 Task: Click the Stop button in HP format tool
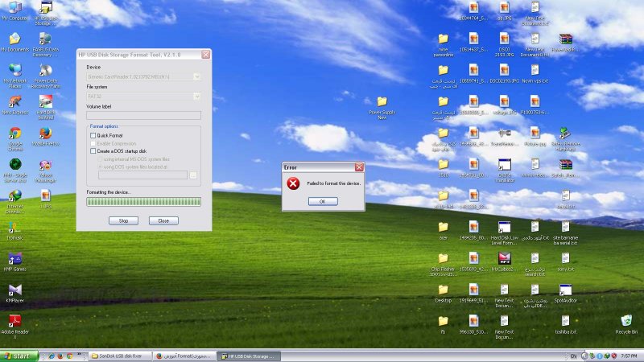pos(123,220)
